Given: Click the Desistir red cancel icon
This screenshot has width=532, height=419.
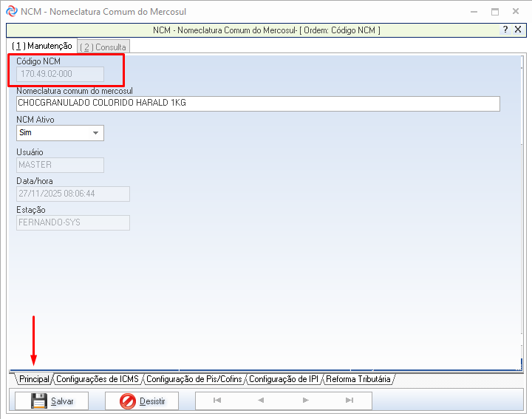Looking at the screenshot, I should click(x=128, y=401).
